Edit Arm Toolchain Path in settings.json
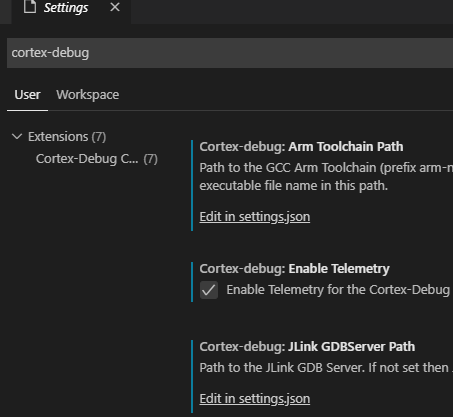This screenshot has width=453, height=417. (x=255, y=217)
